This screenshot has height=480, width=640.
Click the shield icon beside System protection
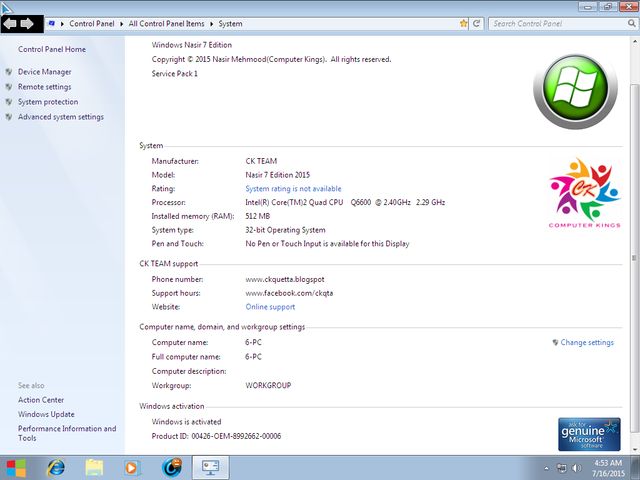9,102
